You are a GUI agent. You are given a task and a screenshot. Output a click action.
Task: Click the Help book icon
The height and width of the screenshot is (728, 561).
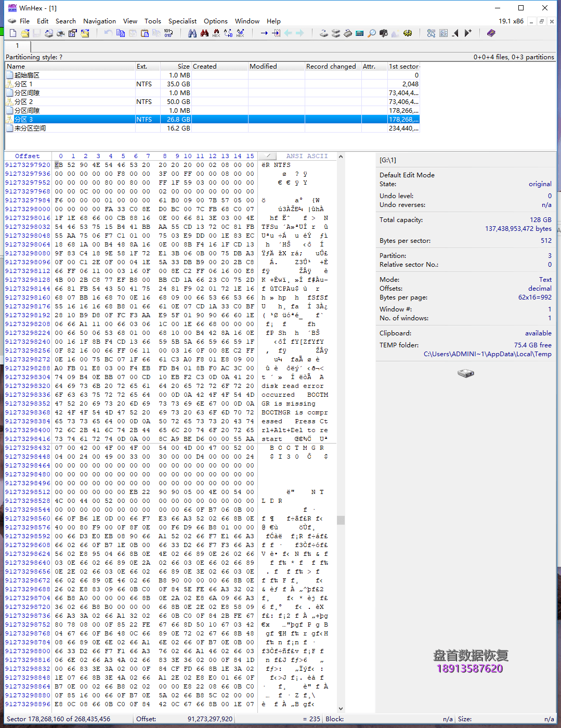(491, 33)
